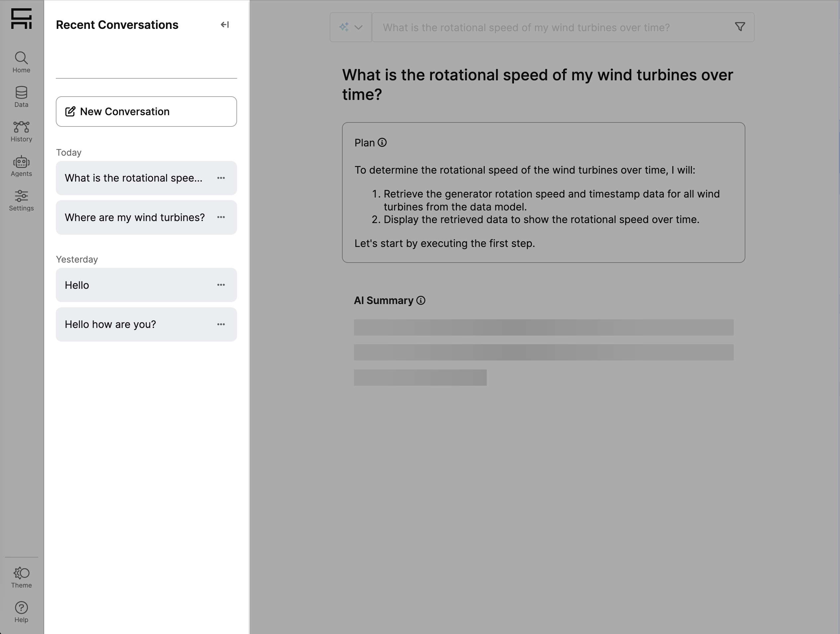840x634 pixels.
Task: Select the 'Hello how are you?' conversation
Action: click(x=110, y=325)
